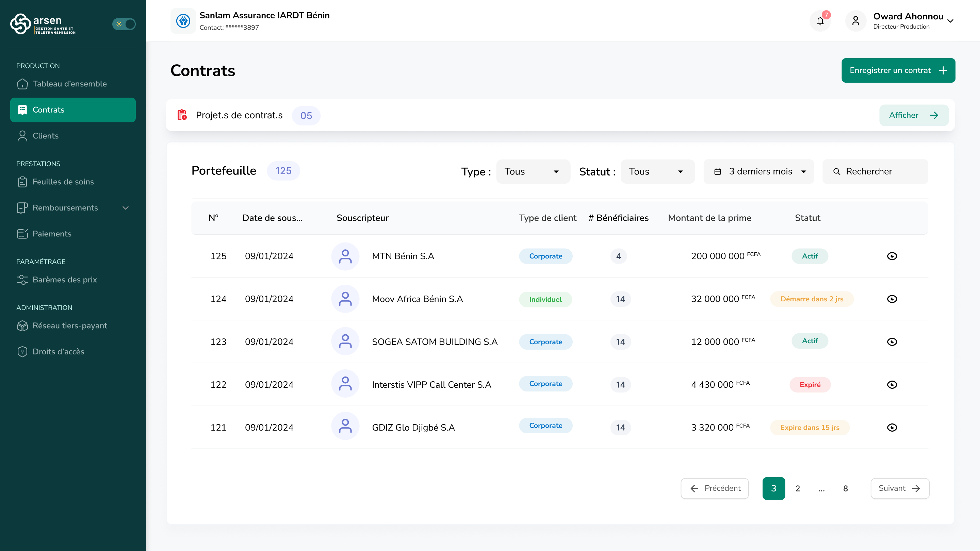Screen dimensions: 980x551
Task: View contract 121 GDIZ Glo Djigbé eye icon
Action: (x=892, y=428)
